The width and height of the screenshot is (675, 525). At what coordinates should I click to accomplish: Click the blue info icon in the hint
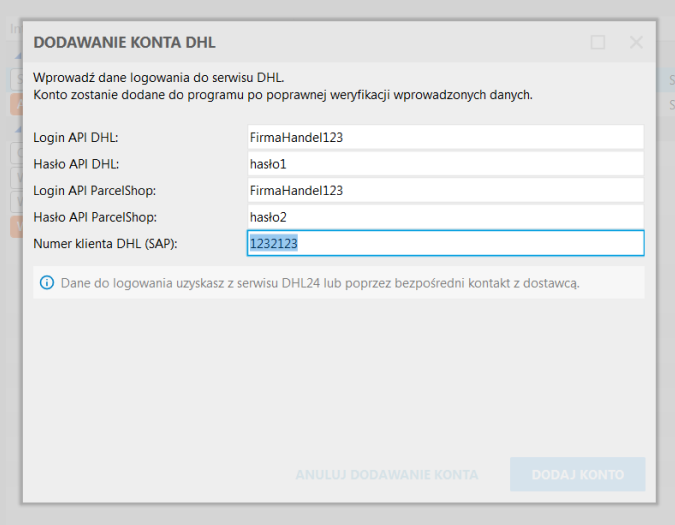(x=47, y=283)
